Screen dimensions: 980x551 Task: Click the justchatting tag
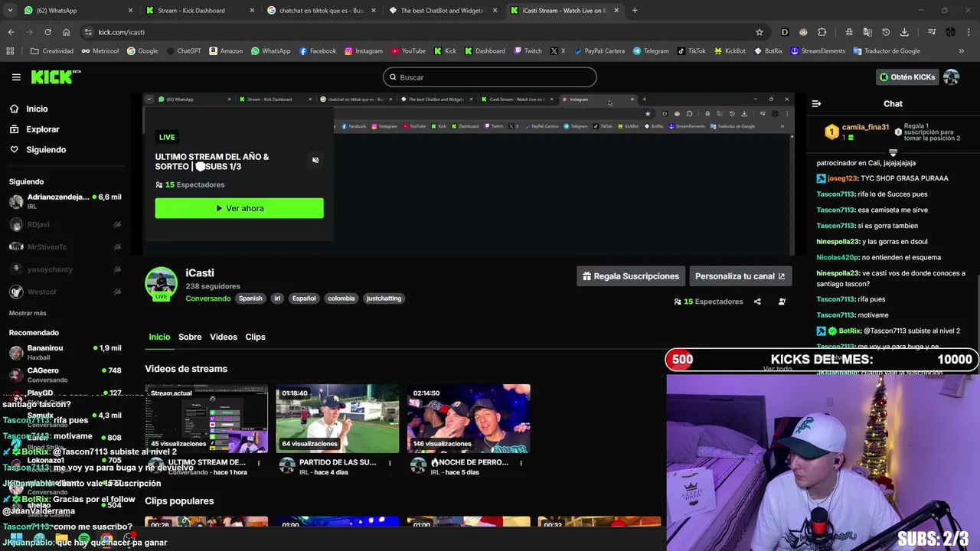tap(384, 298)
